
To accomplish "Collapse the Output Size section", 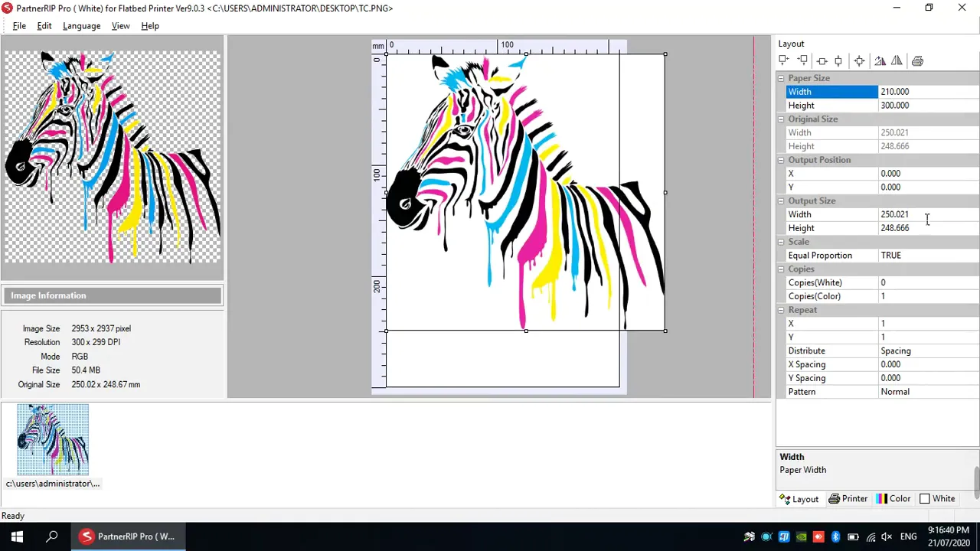I will point(781,201).
